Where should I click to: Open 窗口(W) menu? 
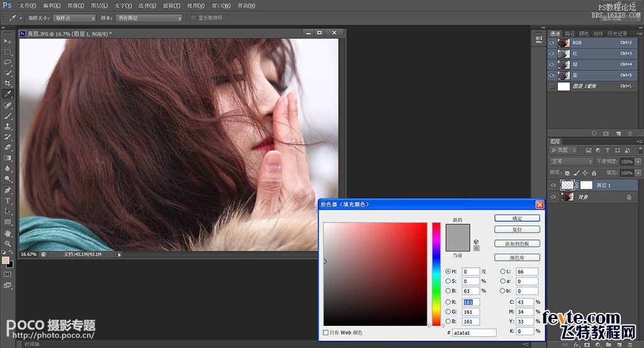click(x=221, y=5)
